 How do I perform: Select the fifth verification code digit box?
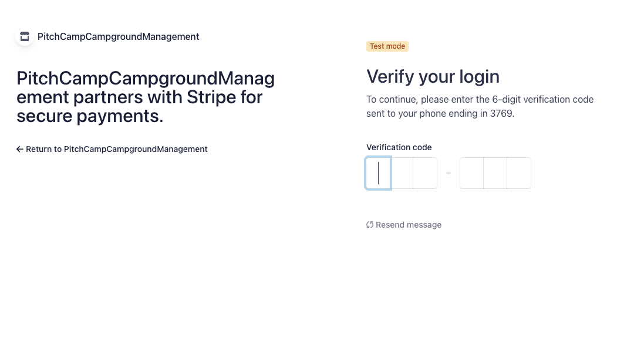(x=495, y=173)
